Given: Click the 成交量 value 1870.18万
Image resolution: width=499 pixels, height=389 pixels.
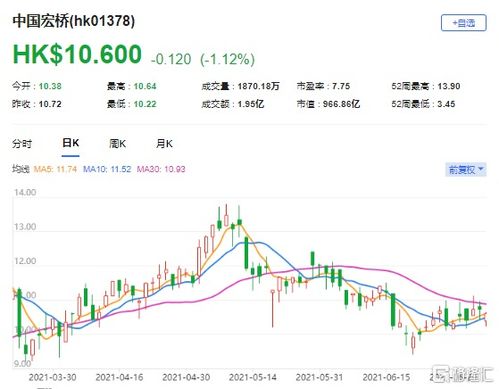Looking at the screenshot, I should click(x=258, y=86).
